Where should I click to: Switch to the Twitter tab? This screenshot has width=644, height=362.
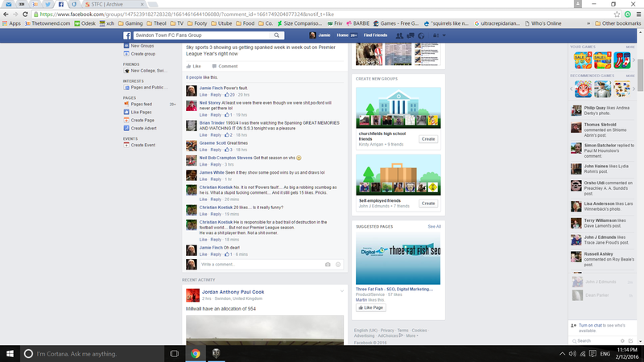coord(47,4)
